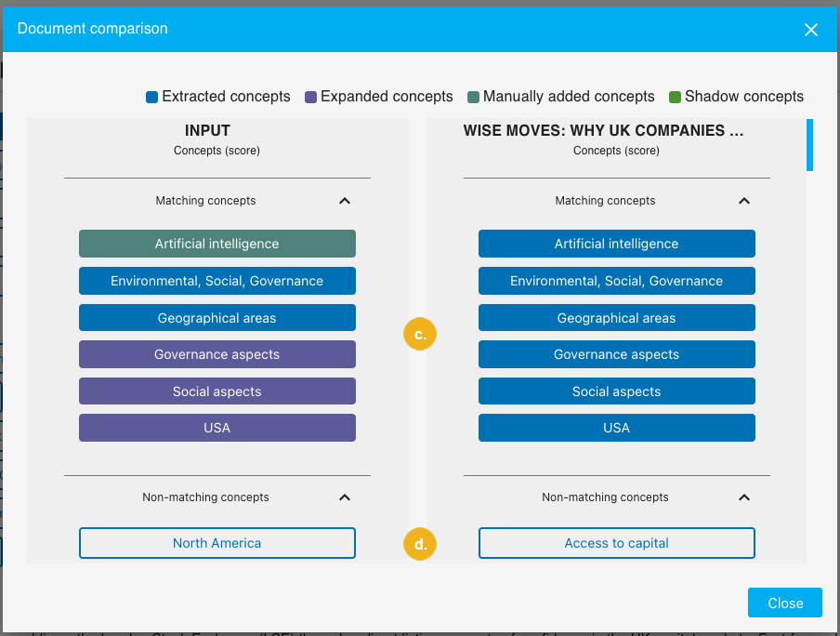Click the teal Manually added concepts swatch
840x636 pixels.
click(x=474, y=97)
